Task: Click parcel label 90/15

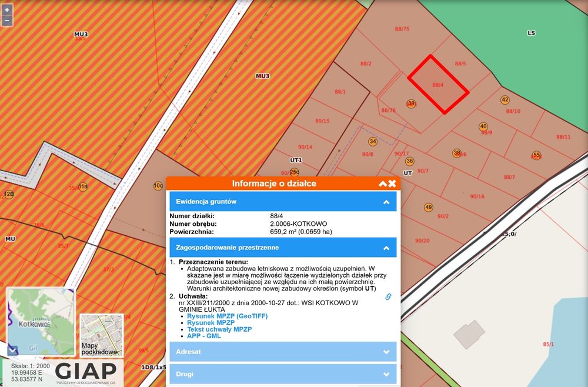Action: (322, 121)
